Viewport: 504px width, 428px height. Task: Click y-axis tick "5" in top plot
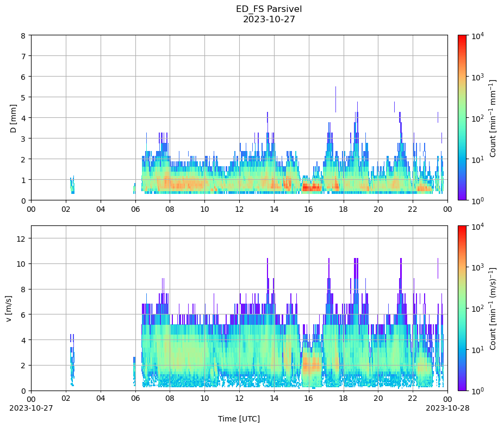pos(23,97)
